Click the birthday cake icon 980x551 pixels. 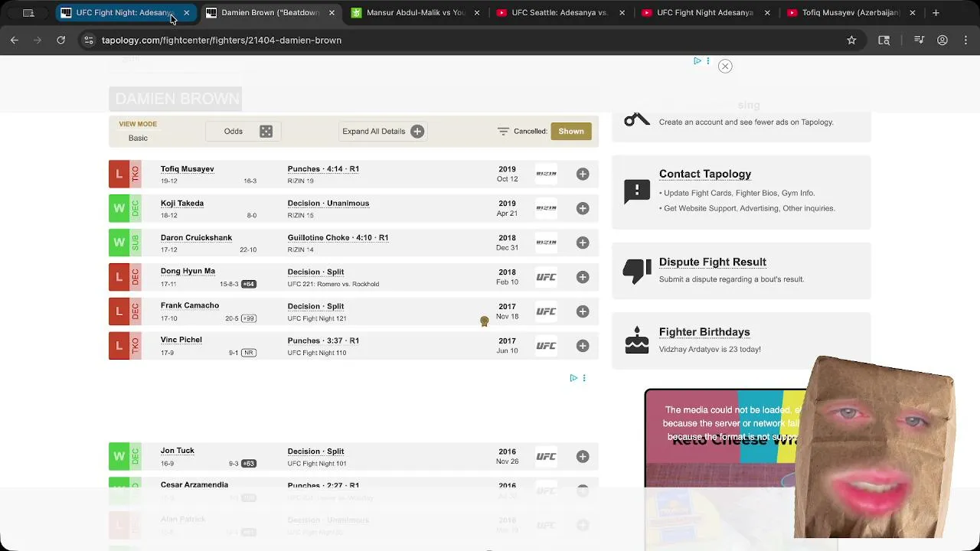[636, 341]
